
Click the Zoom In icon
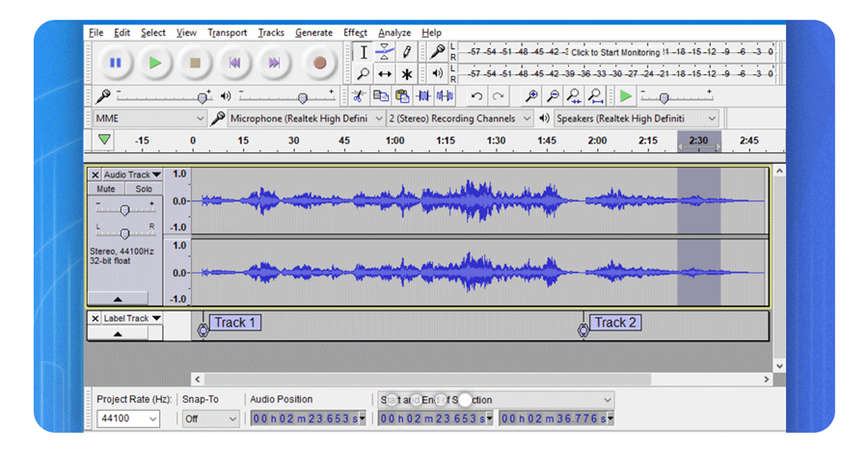(x=530, y=96)
